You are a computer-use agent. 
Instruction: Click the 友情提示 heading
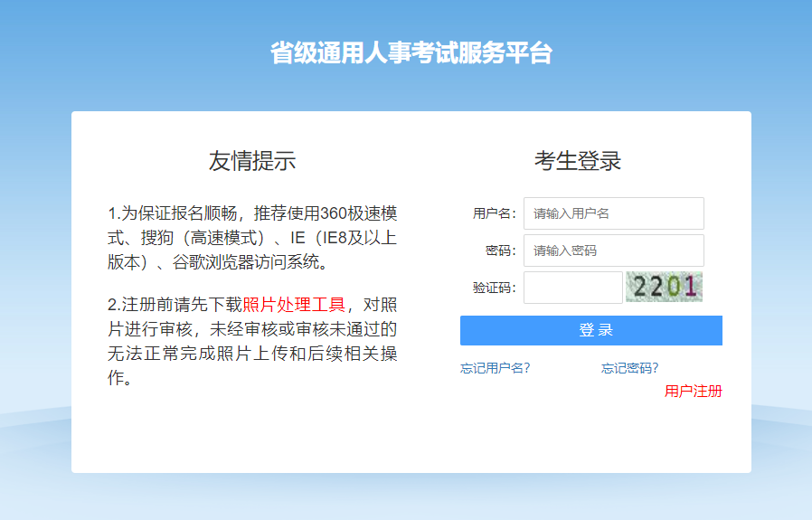coord(252,161)
